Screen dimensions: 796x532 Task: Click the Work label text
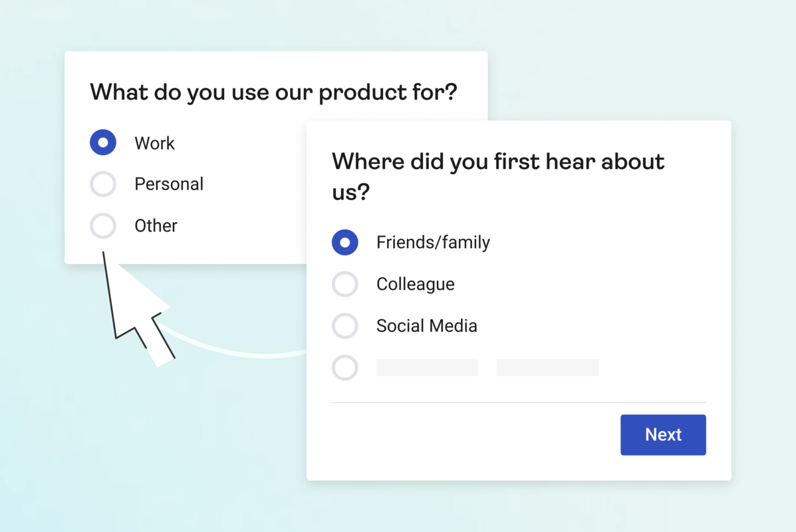pyautogui.click(x=154, y=142)
